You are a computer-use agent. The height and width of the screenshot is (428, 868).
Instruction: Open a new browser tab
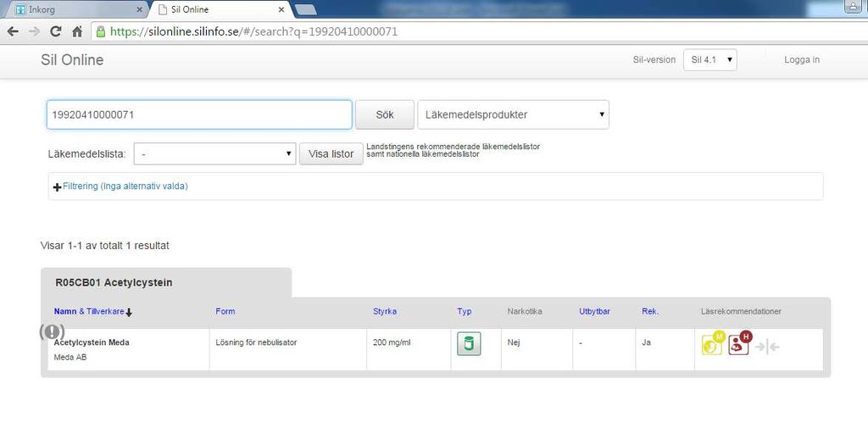305,9
